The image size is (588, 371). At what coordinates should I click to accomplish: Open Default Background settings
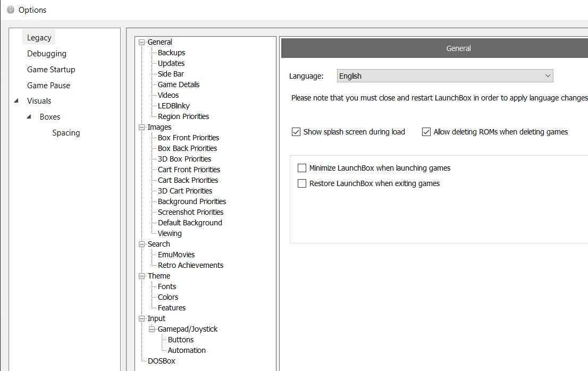click(190, 223)
